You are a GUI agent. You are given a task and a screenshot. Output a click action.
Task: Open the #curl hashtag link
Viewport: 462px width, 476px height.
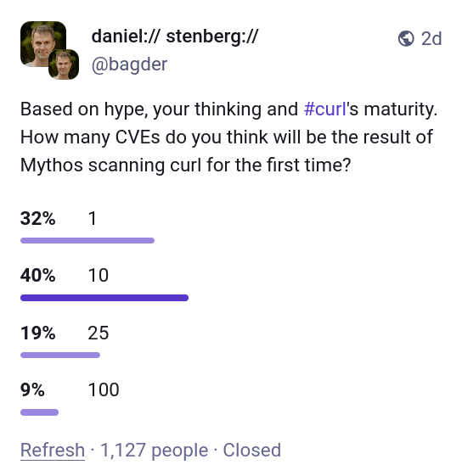(325, 109)
